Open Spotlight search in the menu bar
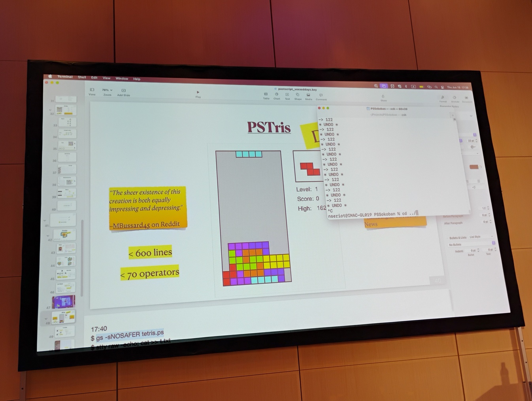 pyautogui.click(x=436, y=87)
